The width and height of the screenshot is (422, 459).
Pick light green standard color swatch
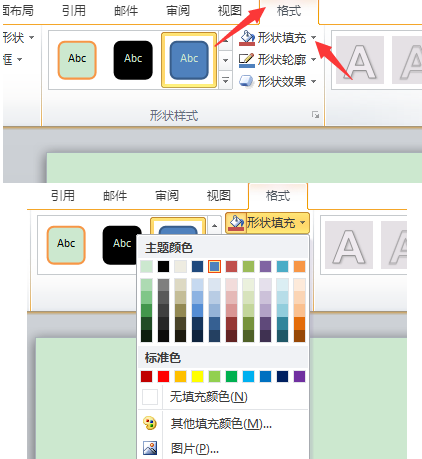point(214,377)
